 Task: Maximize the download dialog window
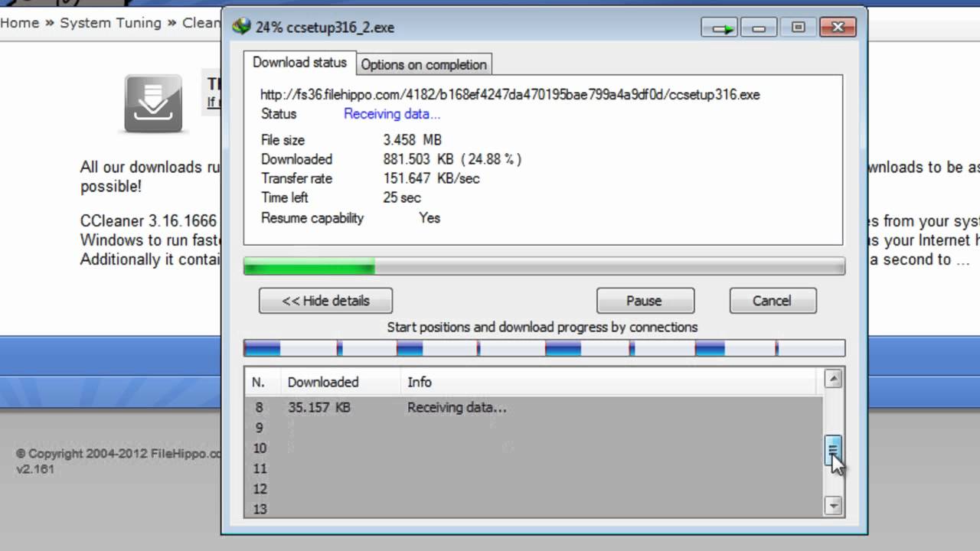point(799,28)
